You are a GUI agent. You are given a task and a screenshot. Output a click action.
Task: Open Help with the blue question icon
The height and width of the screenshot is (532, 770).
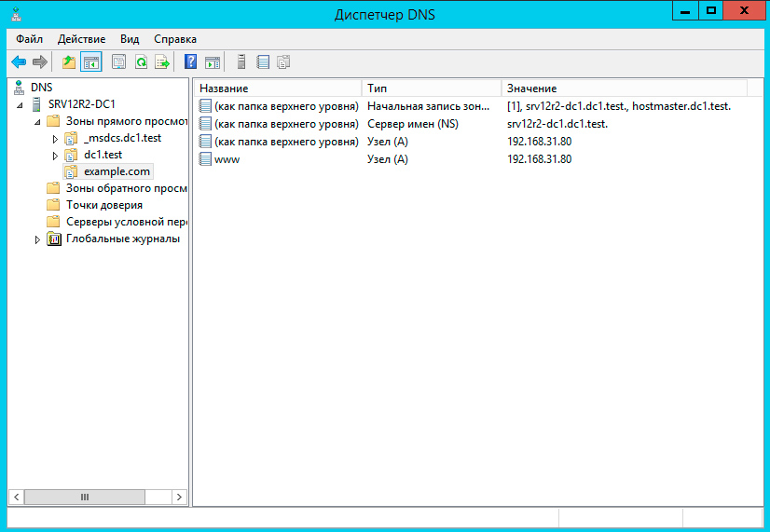pos(190,62)
